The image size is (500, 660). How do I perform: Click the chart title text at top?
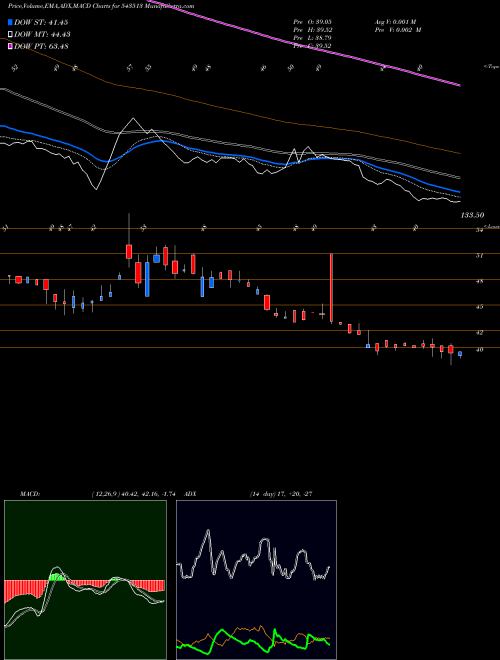point(101,6)
